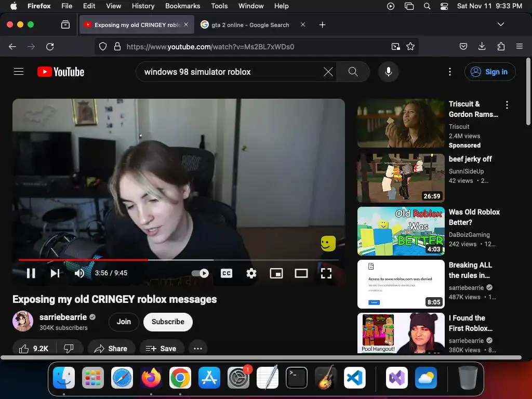
Task: Open options menu for the Triscuit ad
Action: click(x=507, y=105)
